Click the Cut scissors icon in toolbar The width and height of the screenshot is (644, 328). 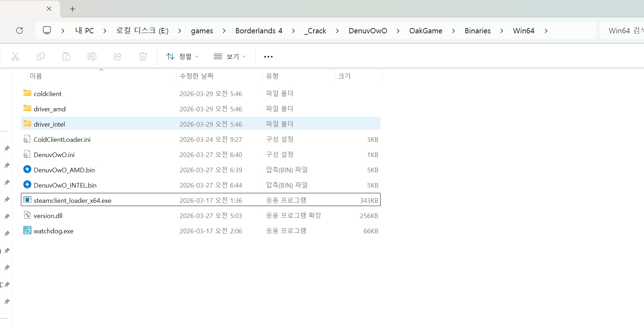tap(15, 56)
